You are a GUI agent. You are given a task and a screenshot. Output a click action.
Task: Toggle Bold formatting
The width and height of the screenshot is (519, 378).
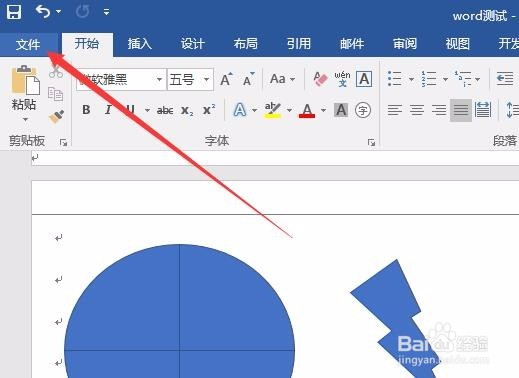86,110
